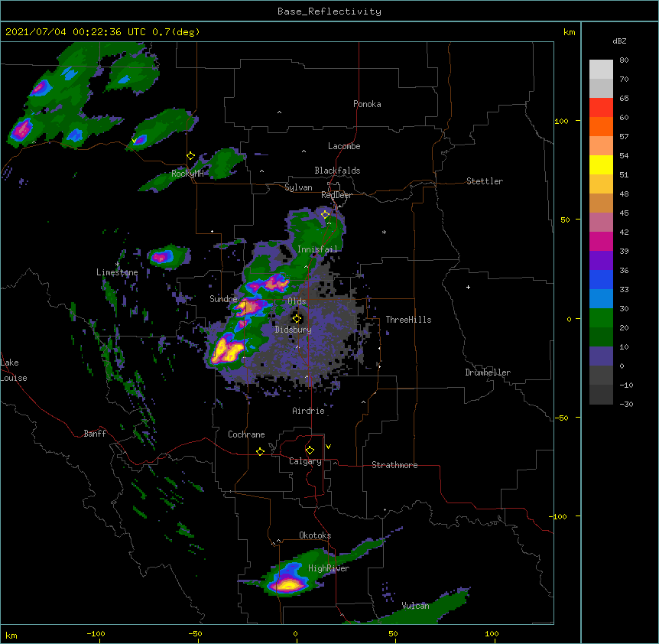Image resolution: width=659 pixels, height=644 pixels.
Task: Click the Drumheller town label
Action: [488, 372]
